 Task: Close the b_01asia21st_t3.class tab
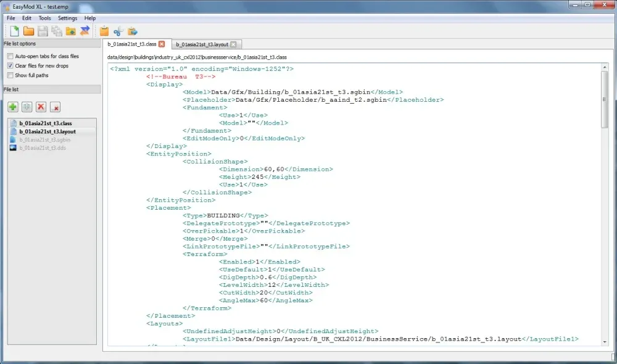[162, 44]
